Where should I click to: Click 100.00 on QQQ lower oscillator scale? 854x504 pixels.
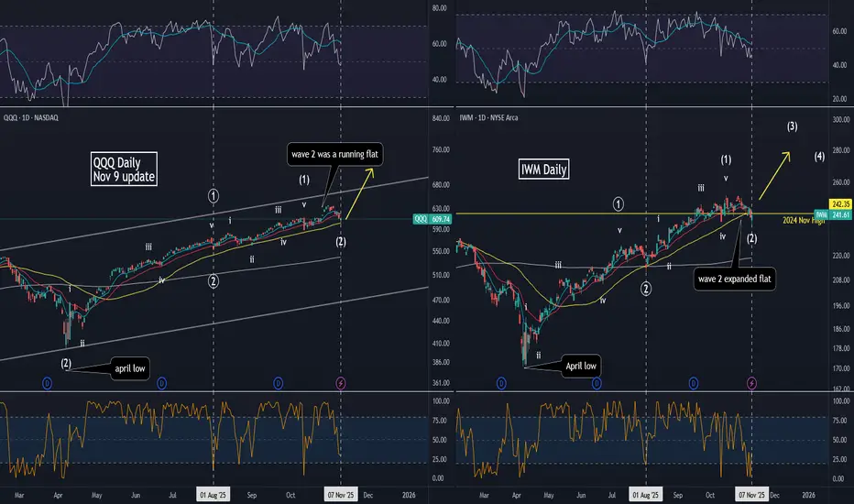click(x=441, y=401)
